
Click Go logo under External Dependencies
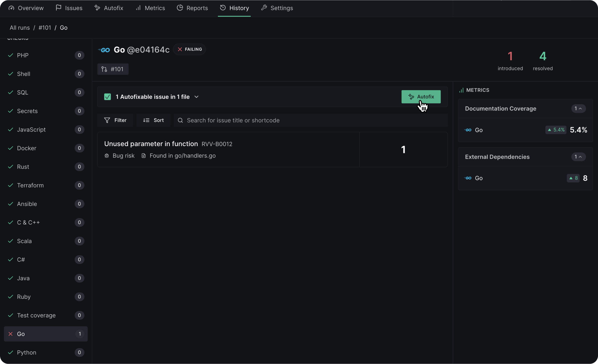pyautogui.click(x=468, y=178)
